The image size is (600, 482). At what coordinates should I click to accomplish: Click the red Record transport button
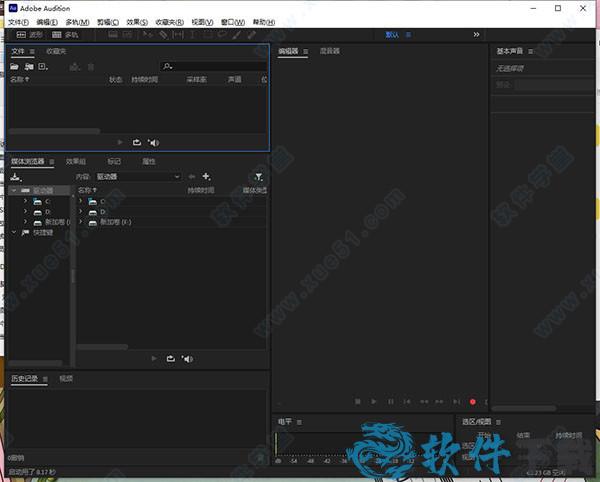(x=473, y=401)
